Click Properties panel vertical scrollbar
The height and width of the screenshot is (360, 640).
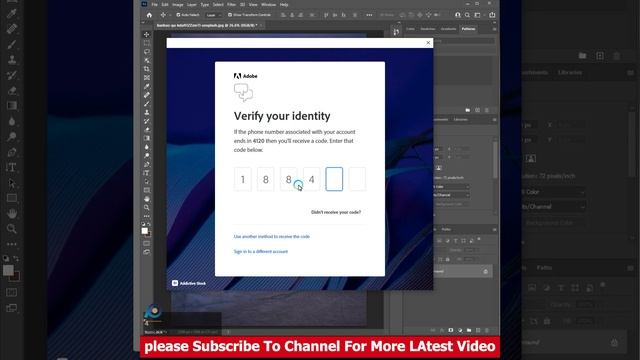coord(495,159)
